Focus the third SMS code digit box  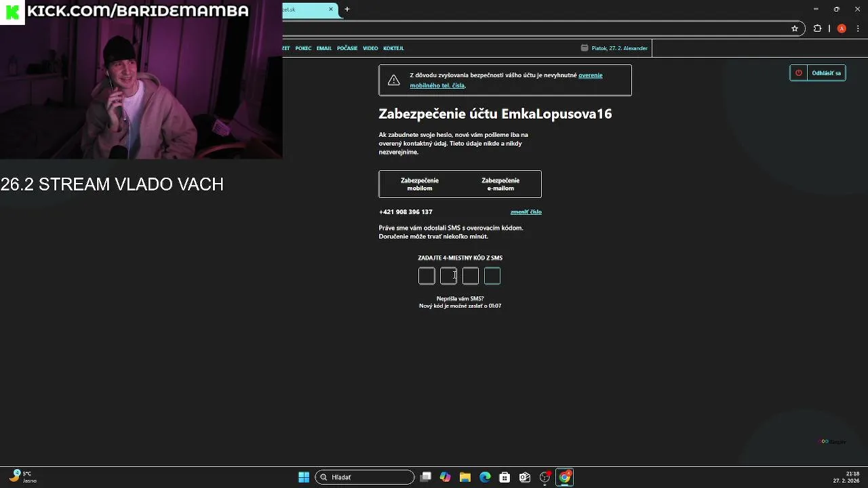click(x=471, y=276)
